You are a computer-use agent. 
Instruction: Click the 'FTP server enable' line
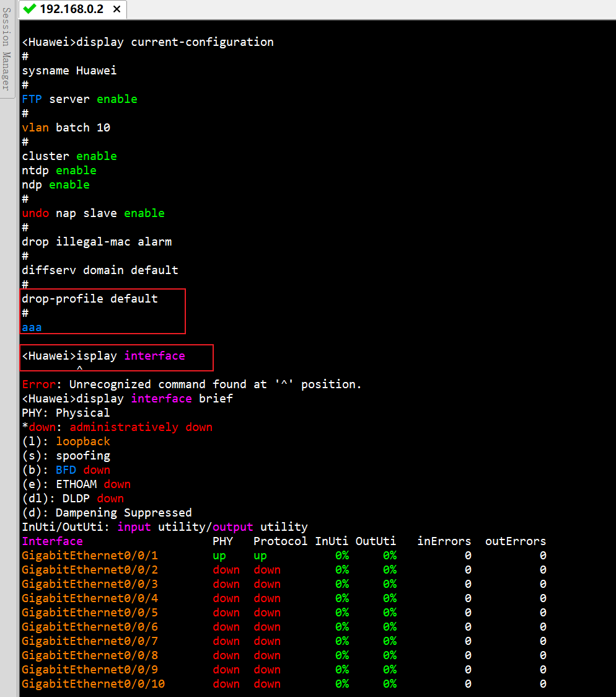tap(79, 99)
